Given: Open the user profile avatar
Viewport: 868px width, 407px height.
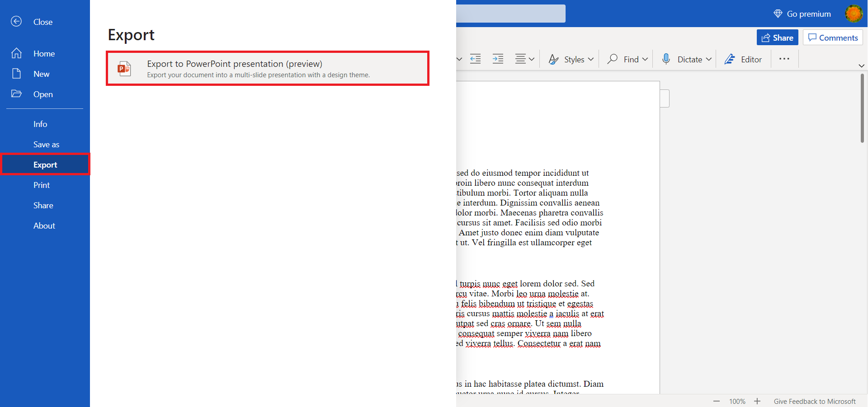Looking at the screenshot, I should coord(854,14).
